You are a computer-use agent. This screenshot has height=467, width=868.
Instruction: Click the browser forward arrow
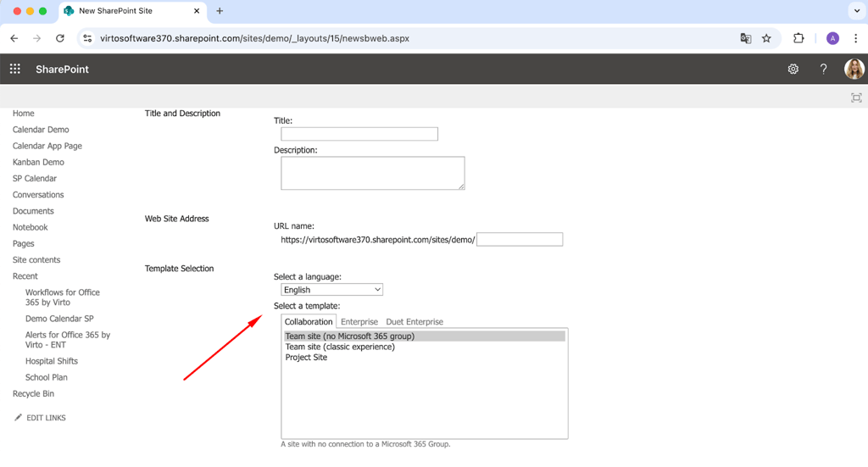pyautogui.click(x=37, y=39)
